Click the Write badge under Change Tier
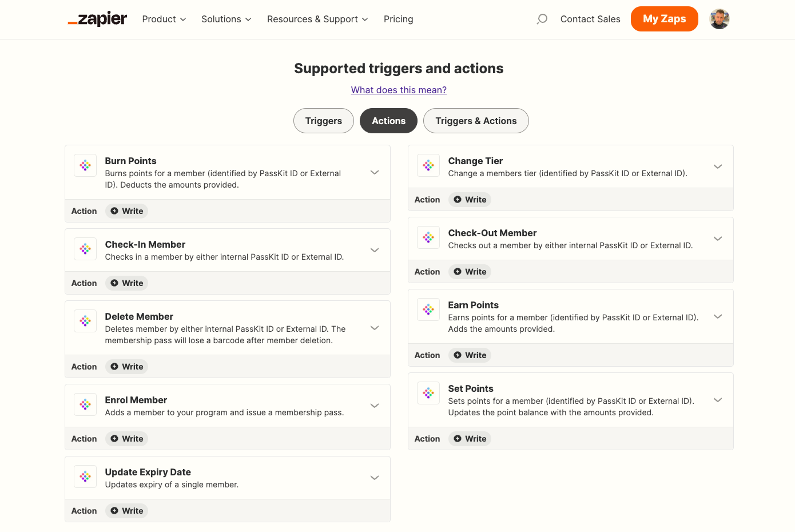 470,200
